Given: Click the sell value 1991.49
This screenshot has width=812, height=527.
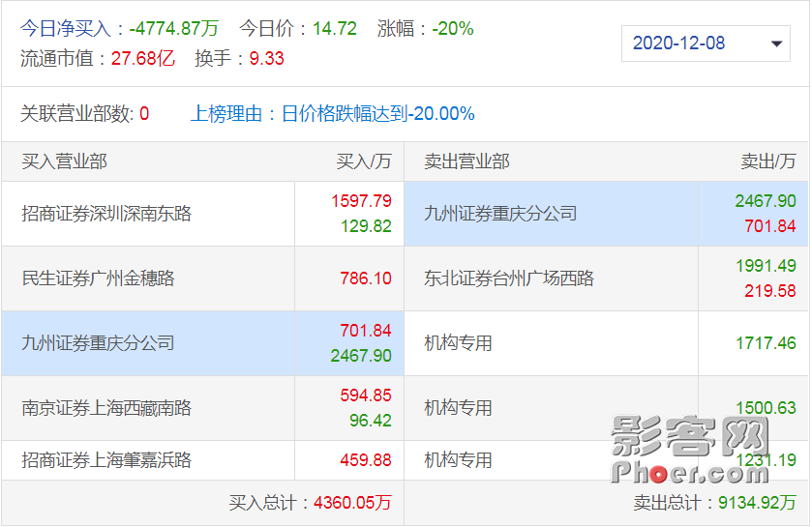Looking at the screenshot, I should (766, 265).
